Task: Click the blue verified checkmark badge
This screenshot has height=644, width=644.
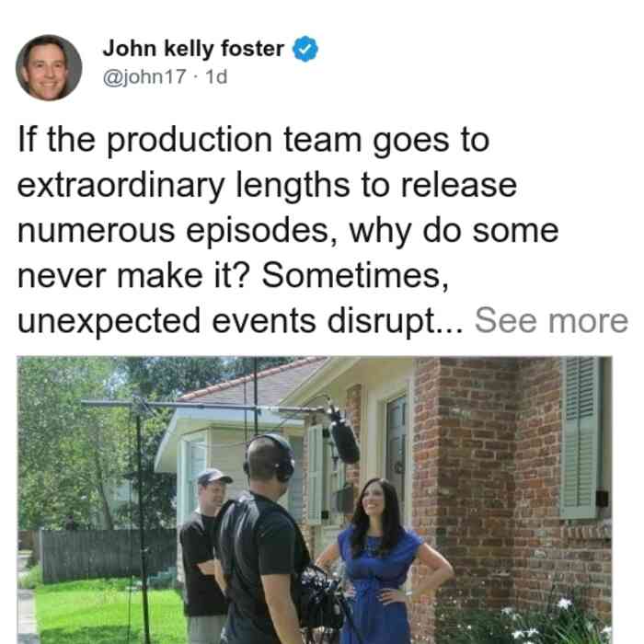Action: point(305,49)
